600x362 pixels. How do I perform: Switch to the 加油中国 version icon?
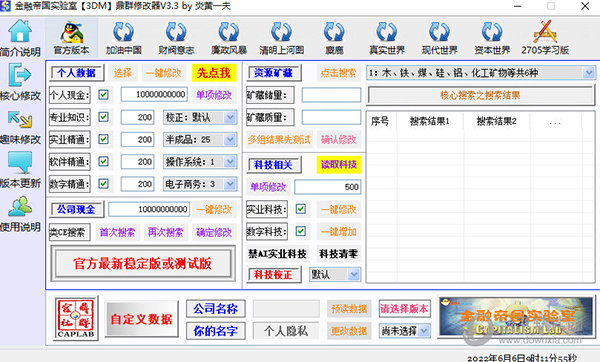coord(124,32)
